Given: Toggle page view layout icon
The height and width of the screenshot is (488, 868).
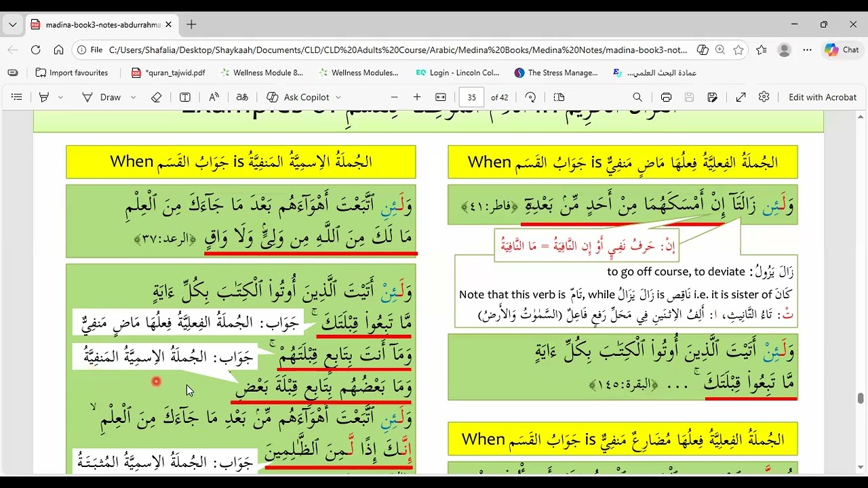Looking at the screenshot, I should coord(559,97).
